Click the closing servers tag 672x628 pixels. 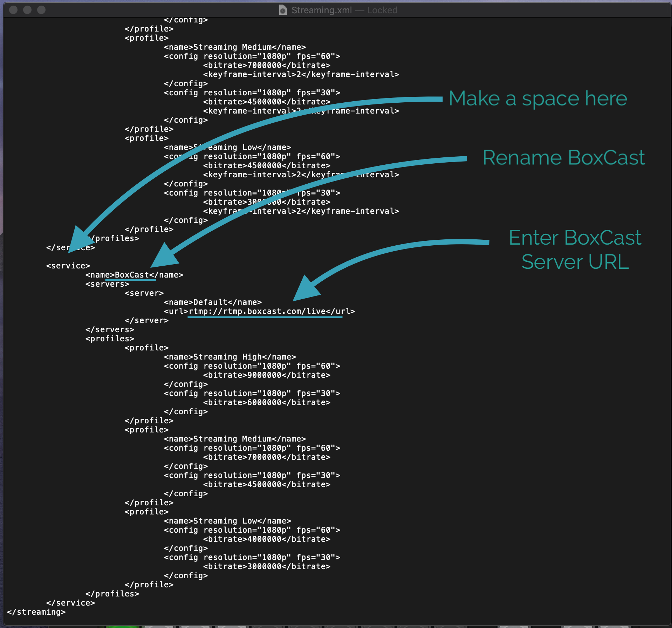point(110,330)
